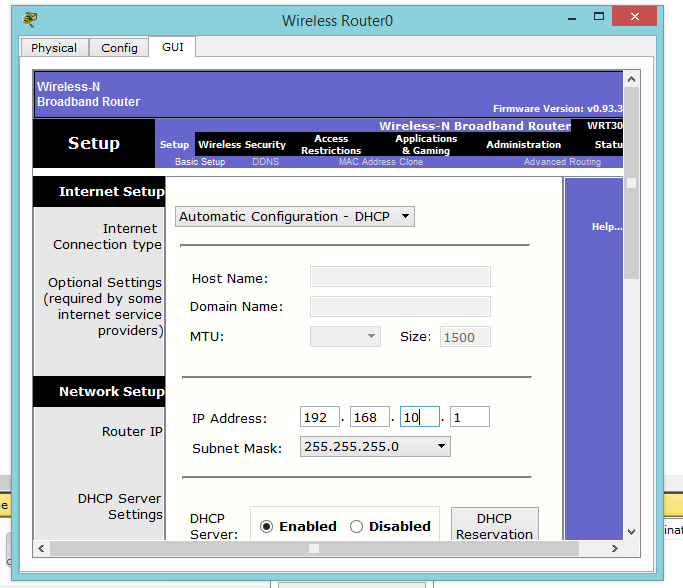This screenshot has width=683, height=588.
Task: Click the Network Setup section heading
Action: tap(112, 392)
